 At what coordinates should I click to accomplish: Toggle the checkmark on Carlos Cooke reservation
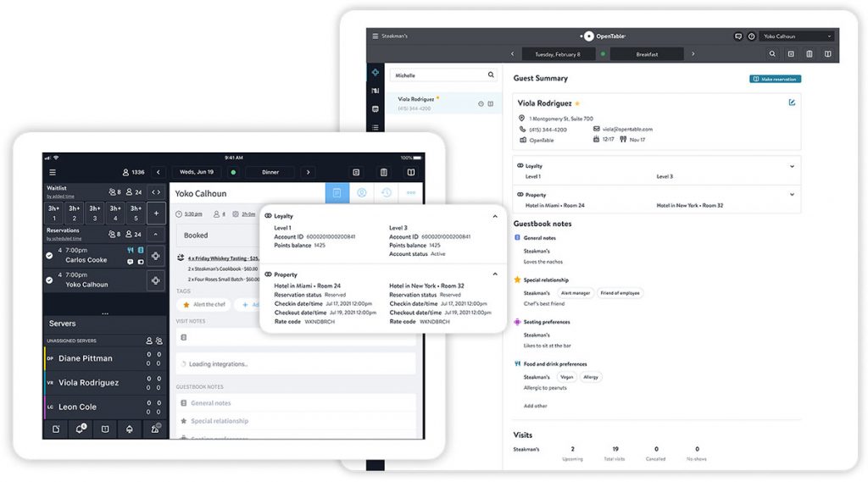click(x=49, y=255)
